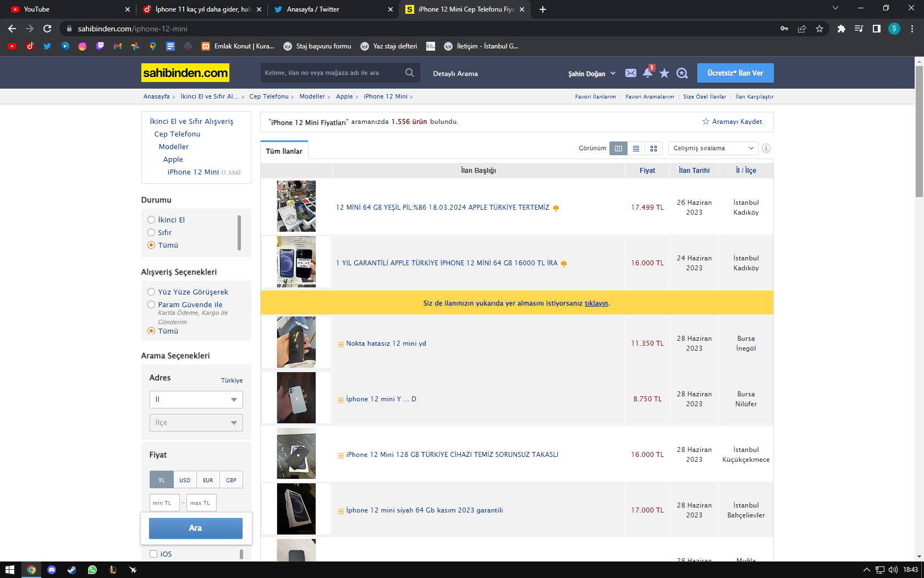Image resolution: width=924 pixels, height=578 pixels.
Task: Open Twitch bookmark icon in bookmarks bar
Action: pos(100,46)
